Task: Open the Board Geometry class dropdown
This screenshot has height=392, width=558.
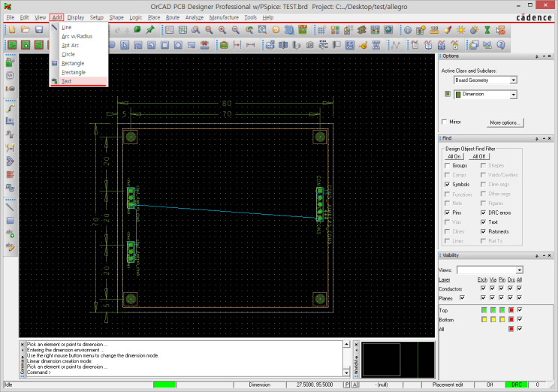Action: coord(514,80)
